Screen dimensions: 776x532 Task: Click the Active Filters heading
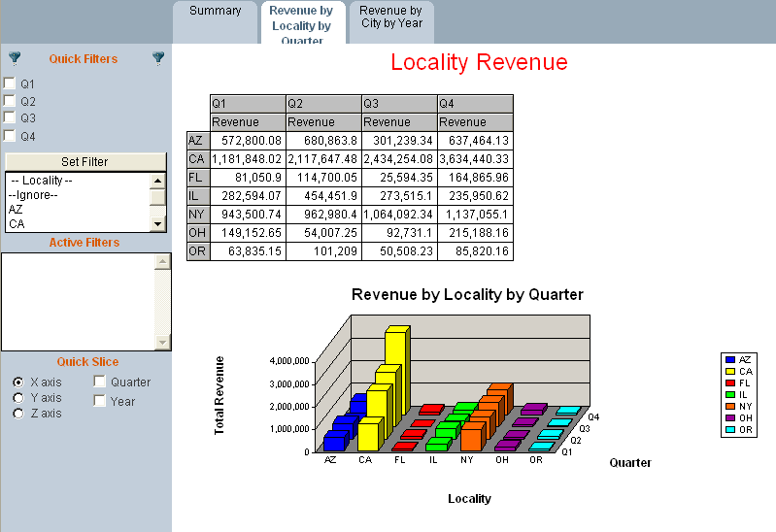click(x=84, y=243)
